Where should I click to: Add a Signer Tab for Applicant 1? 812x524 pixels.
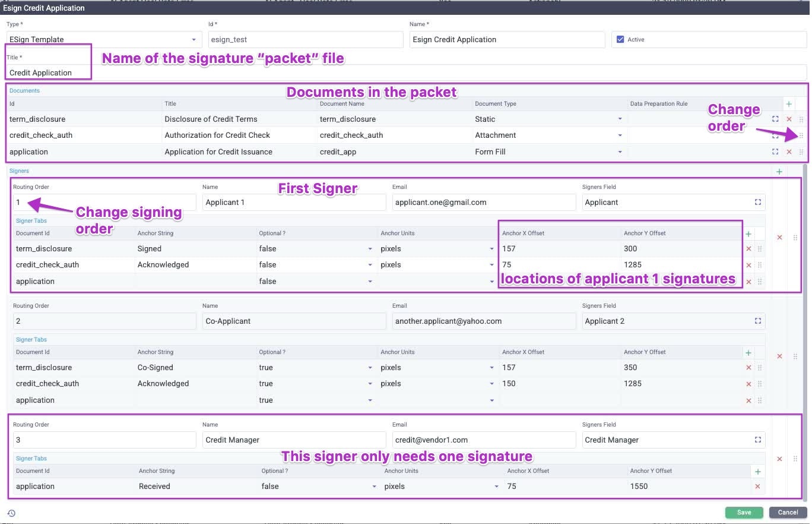(x=748, y=233)
